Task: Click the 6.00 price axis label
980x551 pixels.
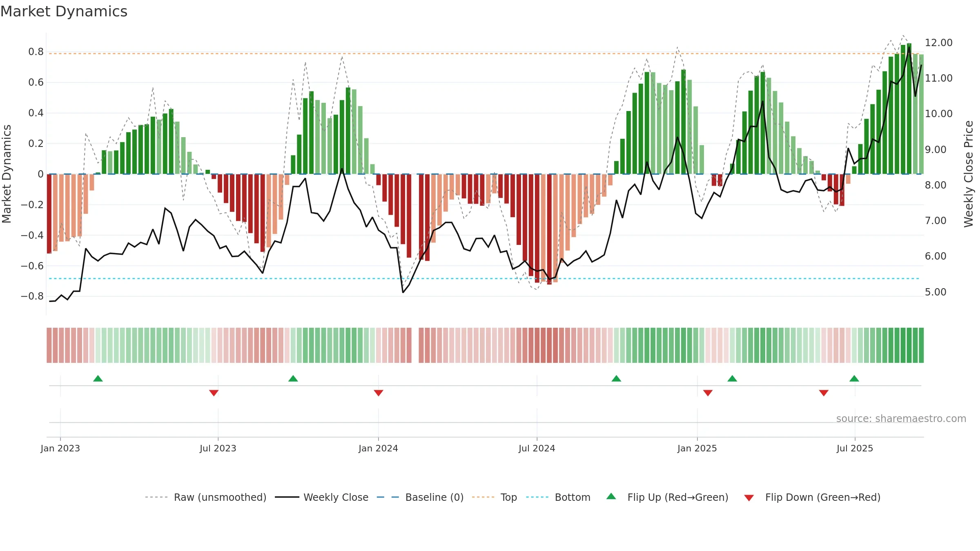Action: coord(935,256)
